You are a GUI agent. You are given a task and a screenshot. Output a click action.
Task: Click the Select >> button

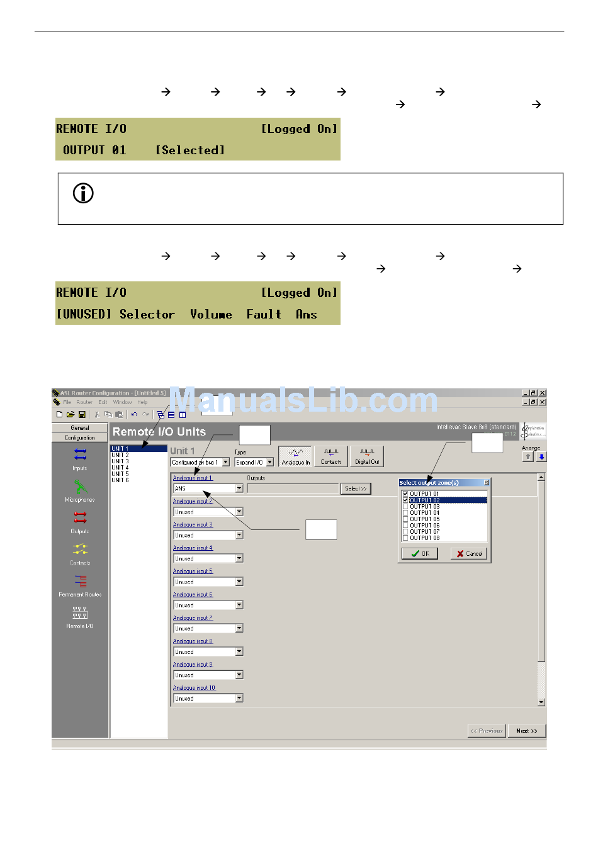click(356, 488)
